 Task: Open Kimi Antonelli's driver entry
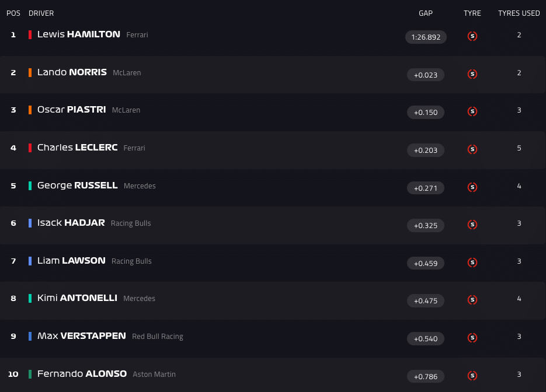pyautogui.click(x=77, y=298)
